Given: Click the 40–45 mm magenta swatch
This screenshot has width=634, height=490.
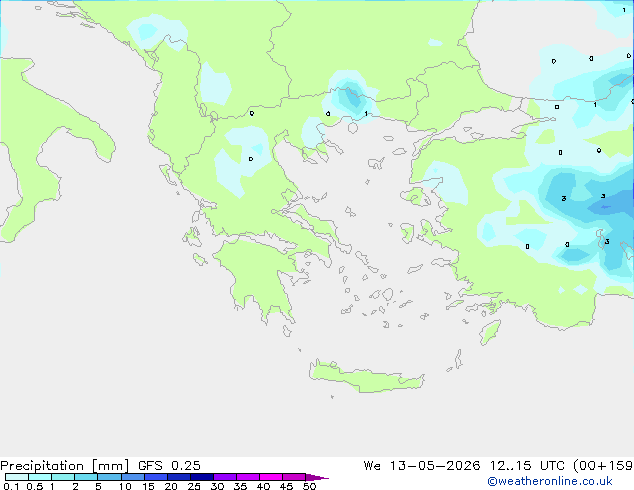Looking at the screenshot, I should point(271,477).
